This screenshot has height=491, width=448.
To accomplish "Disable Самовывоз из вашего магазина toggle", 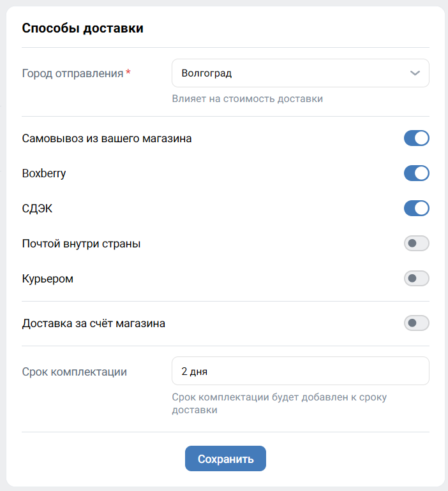I will tap(416, 138).
